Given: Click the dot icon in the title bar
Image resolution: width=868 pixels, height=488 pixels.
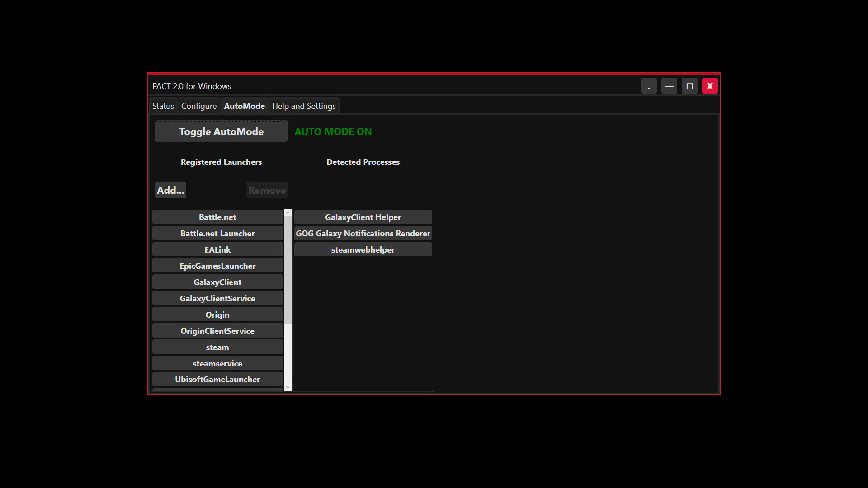Looking at the screenshot, I should pyautogui.click(x=649, y=85).
